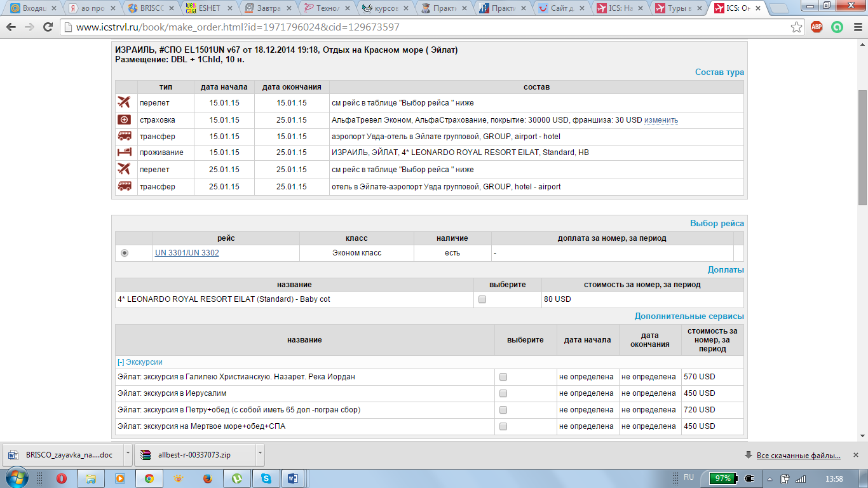
Task: Open Skype from the taskbar
Action: (x=266, y=478)
